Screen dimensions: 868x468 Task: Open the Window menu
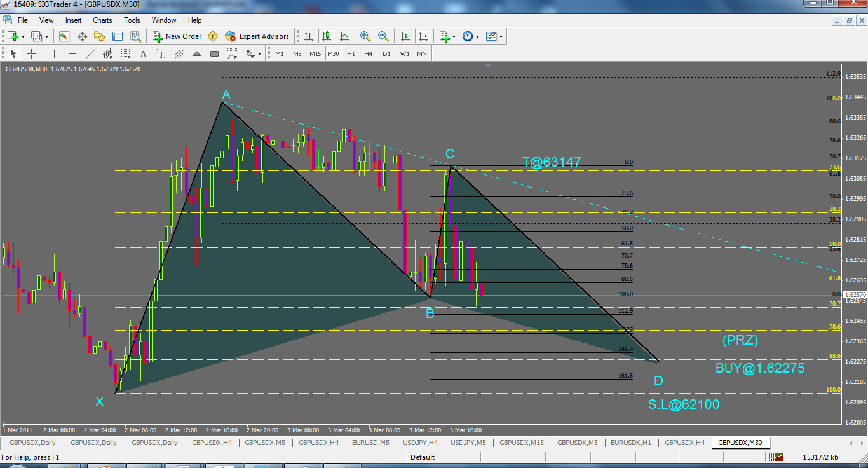pos(164,20)
